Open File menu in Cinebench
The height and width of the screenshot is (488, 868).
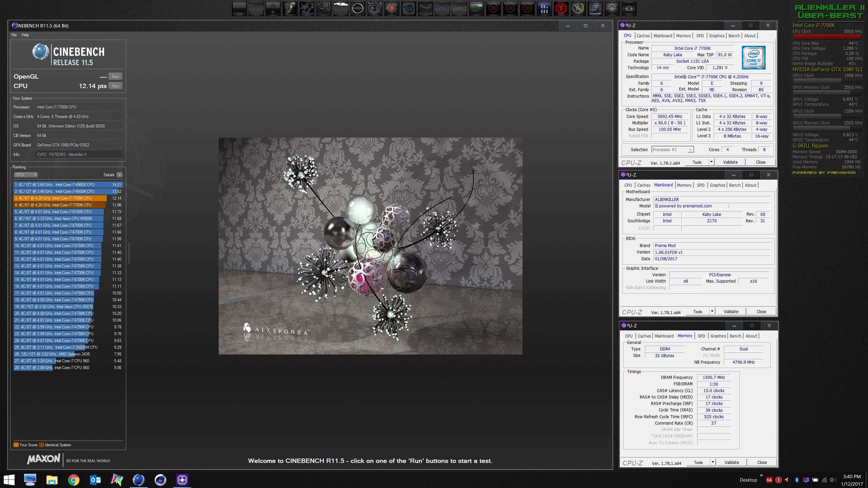tap(14, 35)
